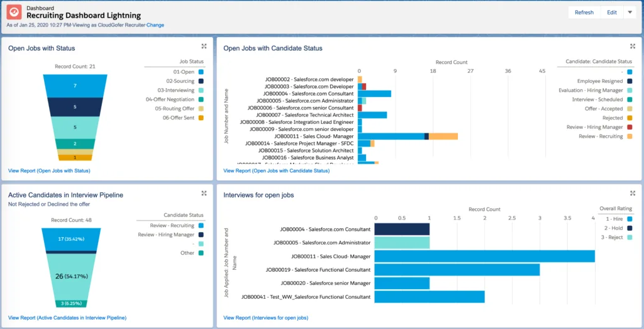The width and height of the screenshot is (644, 329).
Task: Click the funnel segment showing 2
Action: (75, 144)
